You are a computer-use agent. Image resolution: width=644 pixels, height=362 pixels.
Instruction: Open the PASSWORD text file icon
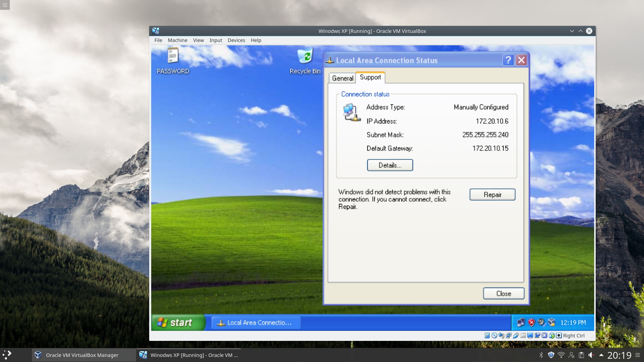coord(173,61)
